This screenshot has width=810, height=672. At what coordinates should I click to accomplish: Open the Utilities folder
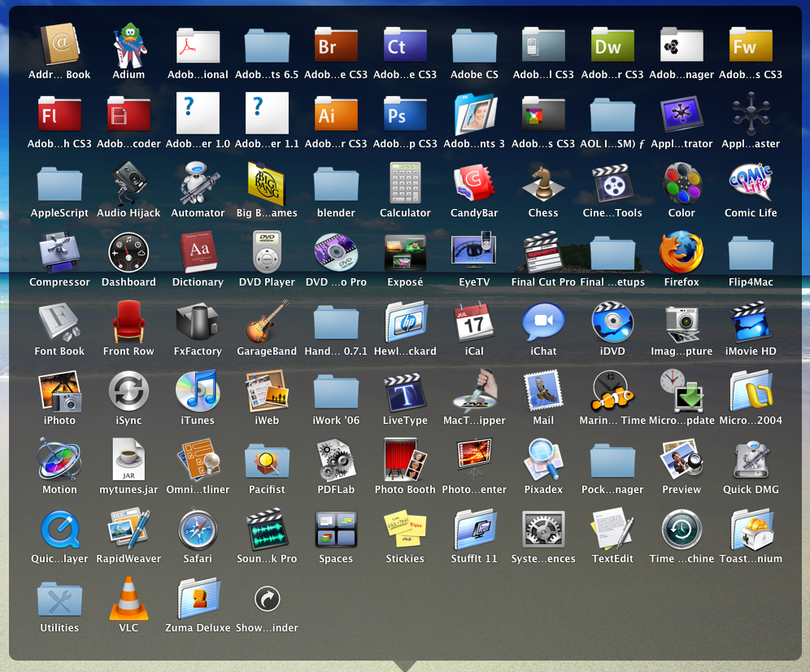(59, 598)
